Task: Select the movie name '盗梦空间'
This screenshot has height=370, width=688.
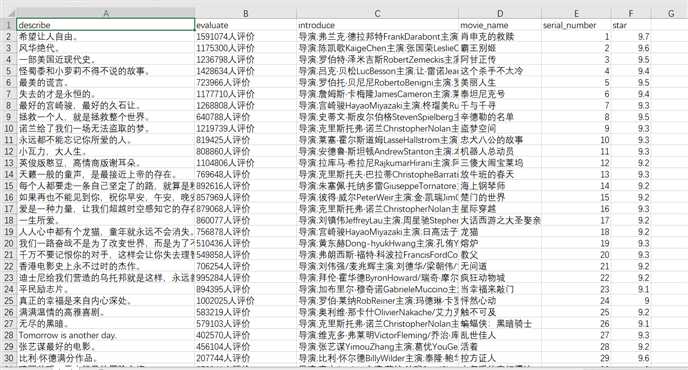Action: 500,129
